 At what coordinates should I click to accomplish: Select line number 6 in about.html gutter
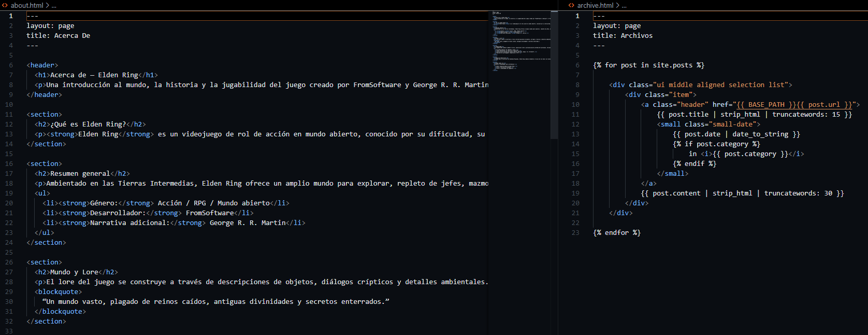11,65
